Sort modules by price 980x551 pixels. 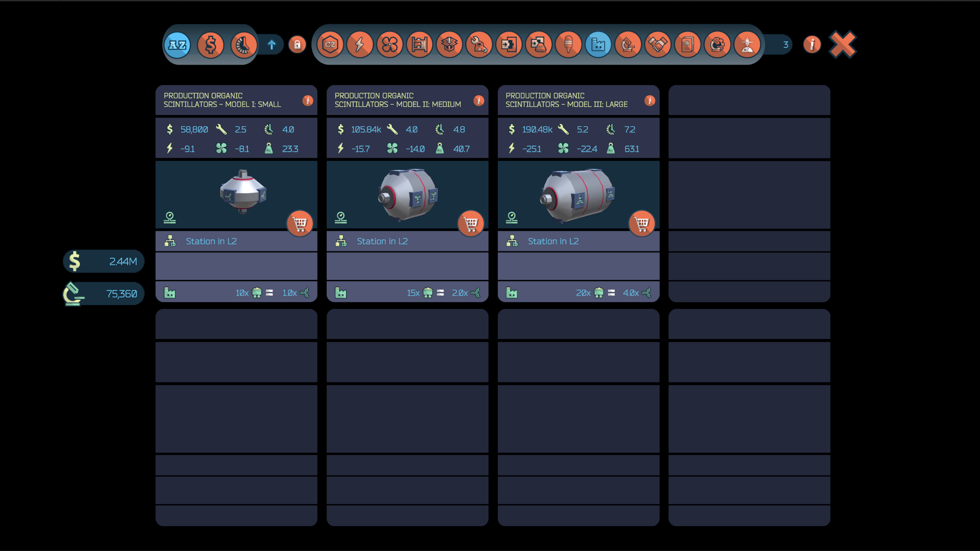point(210,45)
